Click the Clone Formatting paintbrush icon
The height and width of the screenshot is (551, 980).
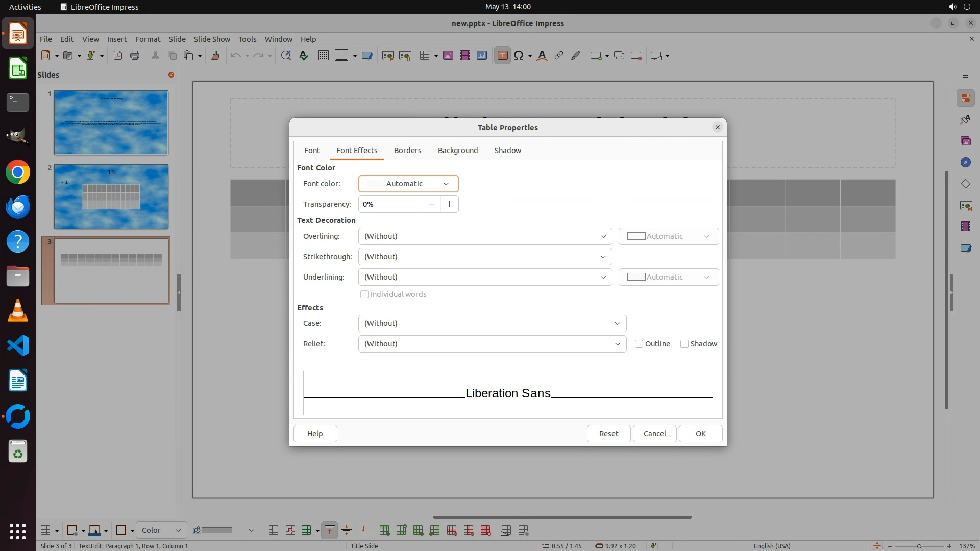[215, 56]
